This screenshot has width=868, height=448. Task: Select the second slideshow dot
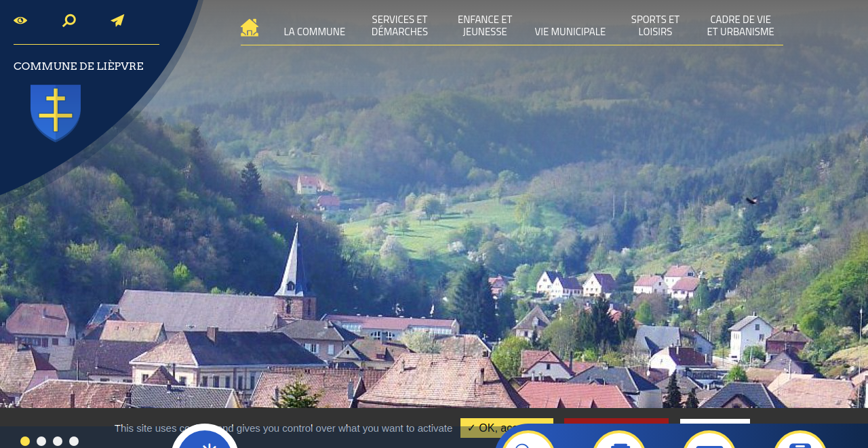(x=41, y=441)
